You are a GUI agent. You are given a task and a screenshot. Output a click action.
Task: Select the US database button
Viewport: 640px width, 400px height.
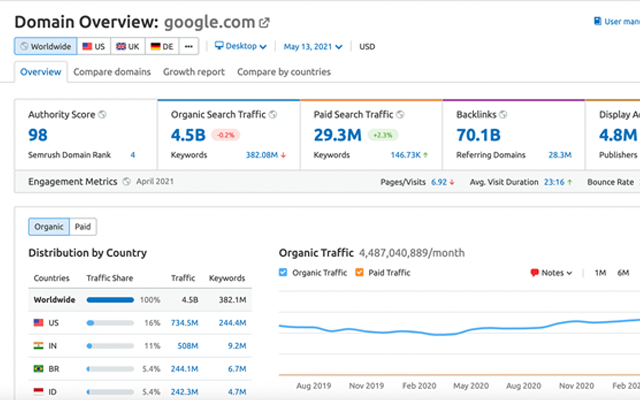tap(94, 46)
